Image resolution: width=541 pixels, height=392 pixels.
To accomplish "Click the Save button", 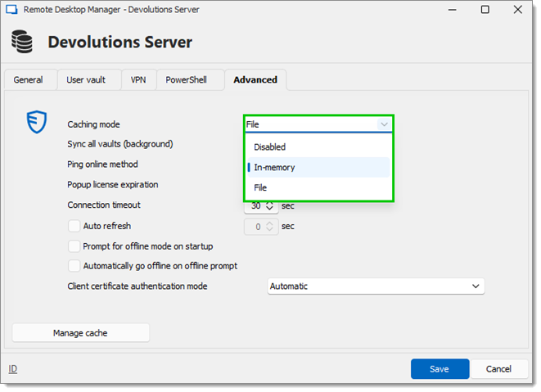I will [440, 369].
